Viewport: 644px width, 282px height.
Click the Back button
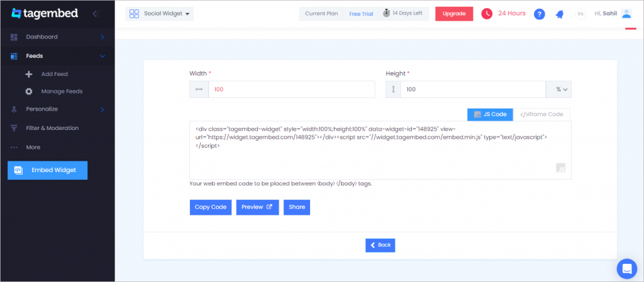[380, 245]
